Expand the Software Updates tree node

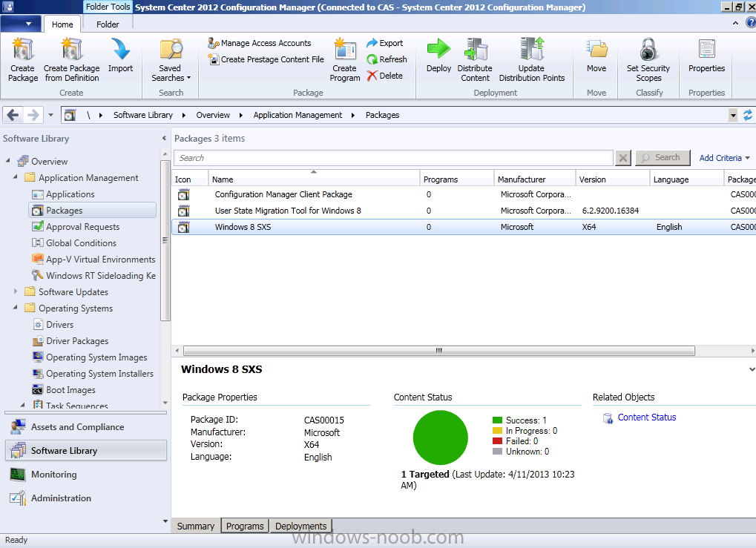point(16,291)
